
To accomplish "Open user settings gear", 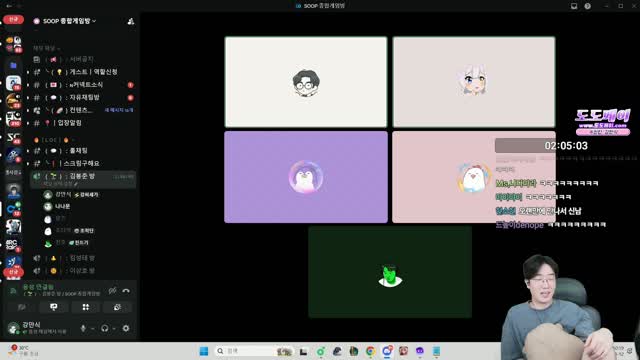I will [x=126, y=328].
